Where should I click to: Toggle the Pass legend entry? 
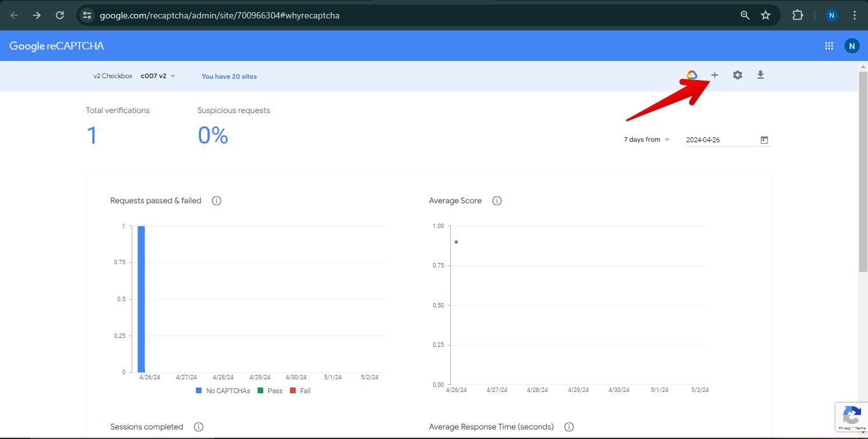(x=270, y=391)
